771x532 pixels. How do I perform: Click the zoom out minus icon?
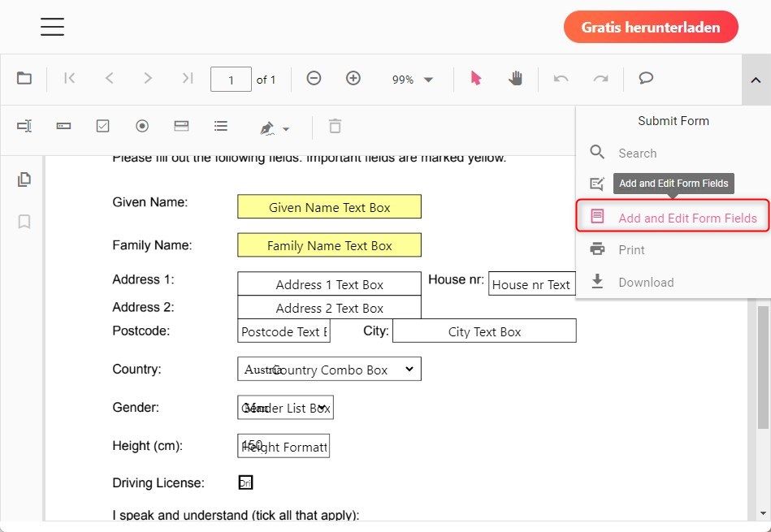[x=314, y=78]
